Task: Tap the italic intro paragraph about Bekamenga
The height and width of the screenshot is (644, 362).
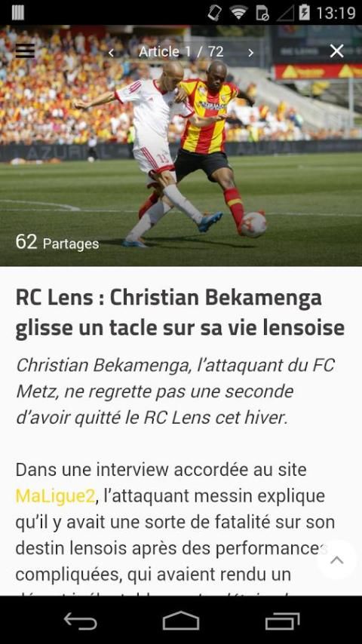Action: [x=175, y=391]
